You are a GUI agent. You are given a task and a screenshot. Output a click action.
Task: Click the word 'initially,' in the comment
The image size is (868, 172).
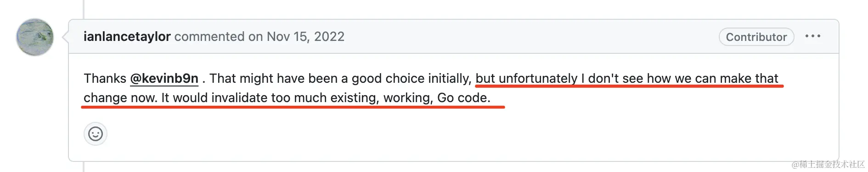450,79
